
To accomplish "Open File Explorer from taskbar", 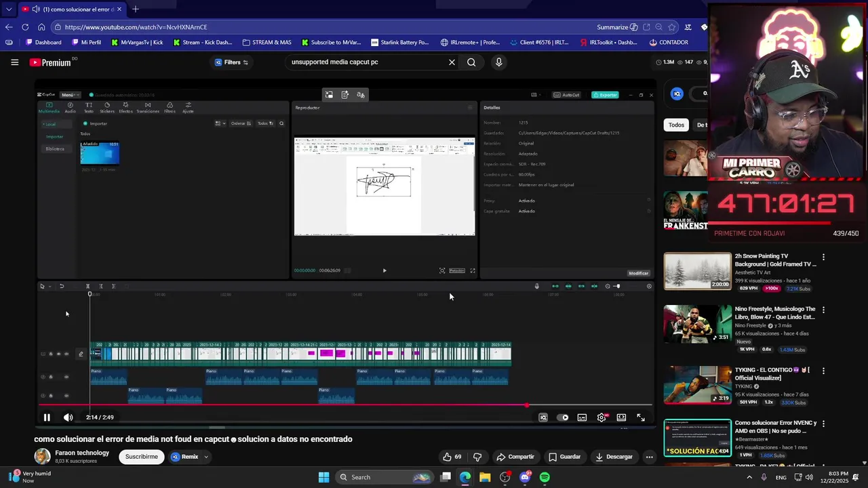I will [485, 477].
